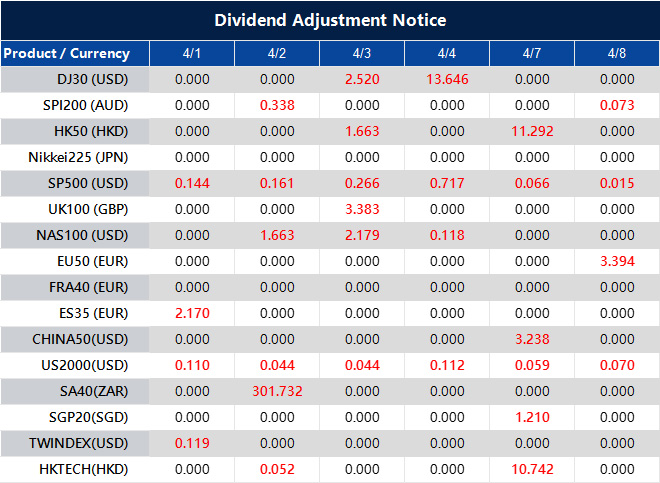Click the 2.170 ES35 dividend value
This screenshot has height=483, width=660.
[x=192, y=313]
